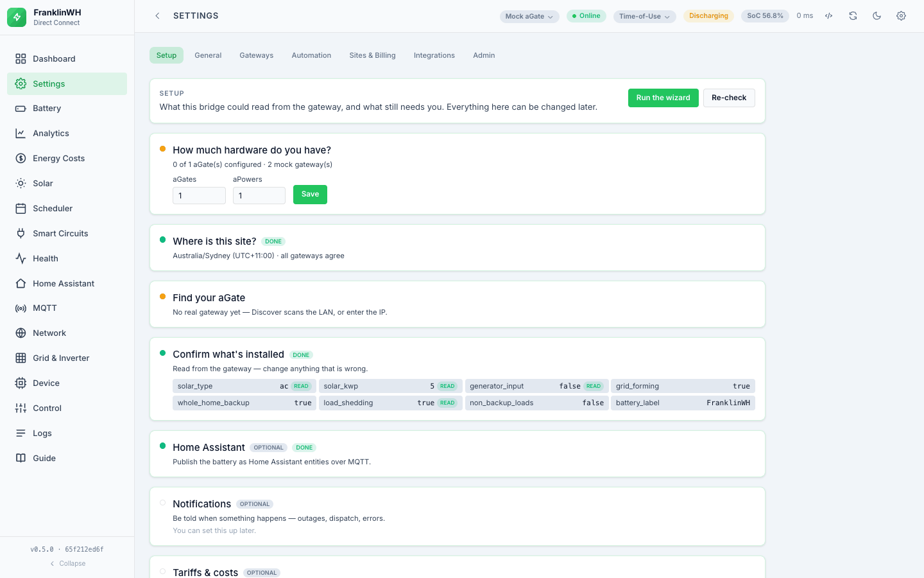The height and width of the screenshot is (578, 924).
Task: Switch to the Gateways tab
Action: pyautogui.click(x=257, y=55)
